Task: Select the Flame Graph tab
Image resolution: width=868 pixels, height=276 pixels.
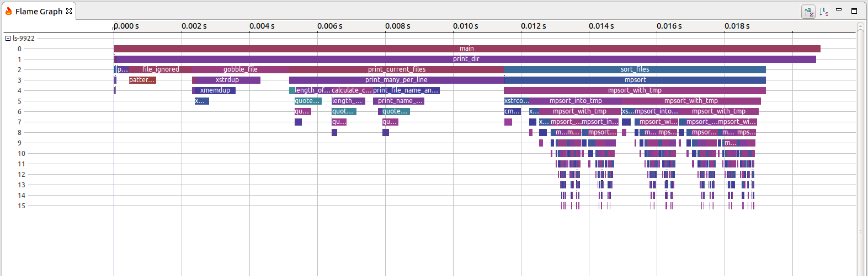Action: [39, 12]
